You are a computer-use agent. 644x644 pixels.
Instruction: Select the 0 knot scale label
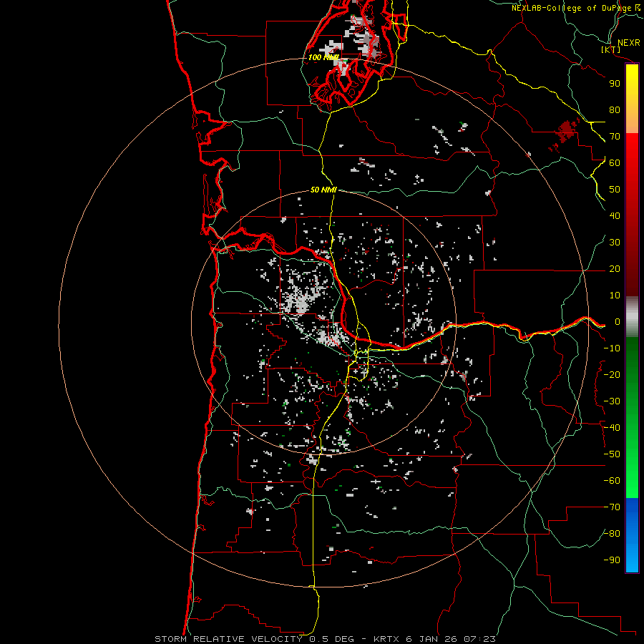[x=618, y=322]
